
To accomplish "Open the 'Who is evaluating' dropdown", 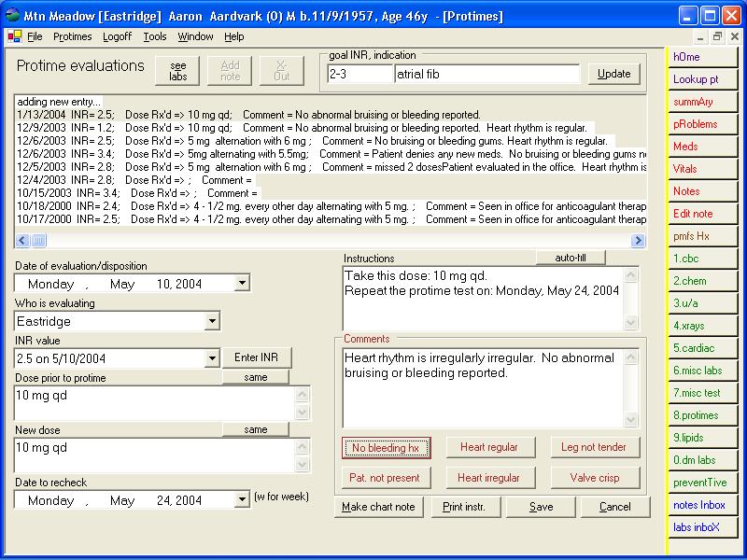I will pyautogui.click(x=212, y=321).
